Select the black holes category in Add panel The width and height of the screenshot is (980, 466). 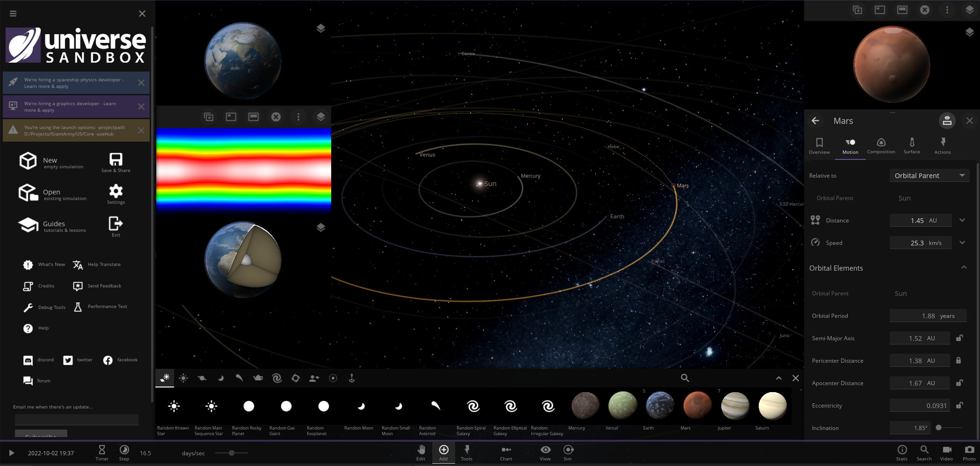[296, 378]
